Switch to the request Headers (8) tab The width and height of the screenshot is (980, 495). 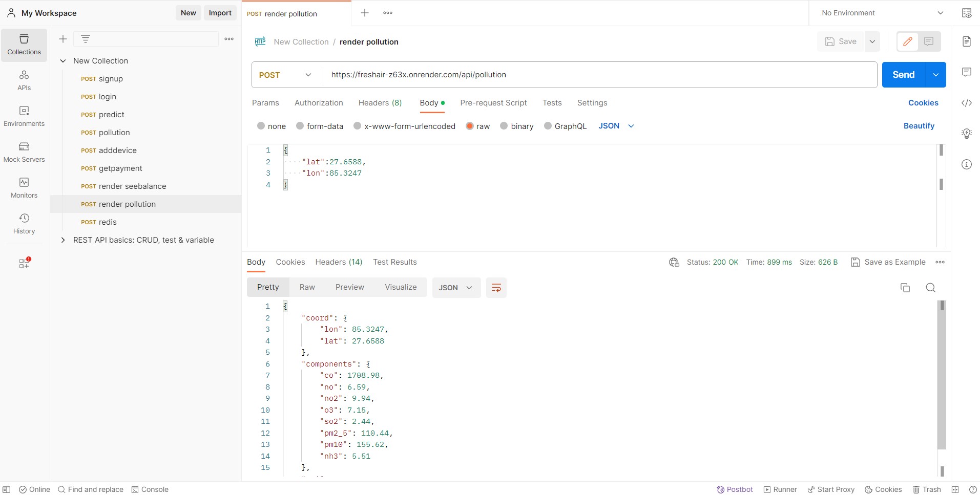pos(380,103)
